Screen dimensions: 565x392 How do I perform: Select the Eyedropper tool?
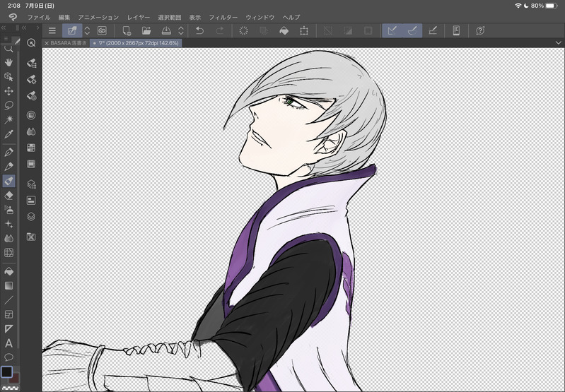[x=8, y=134]
